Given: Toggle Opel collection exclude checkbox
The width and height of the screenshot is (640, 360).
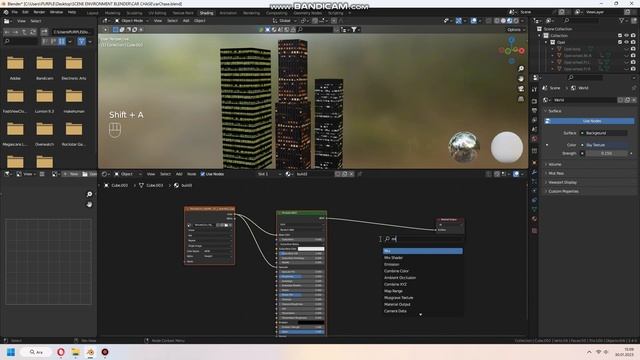Looking at the screenshot, I should [x=620, y=42].
